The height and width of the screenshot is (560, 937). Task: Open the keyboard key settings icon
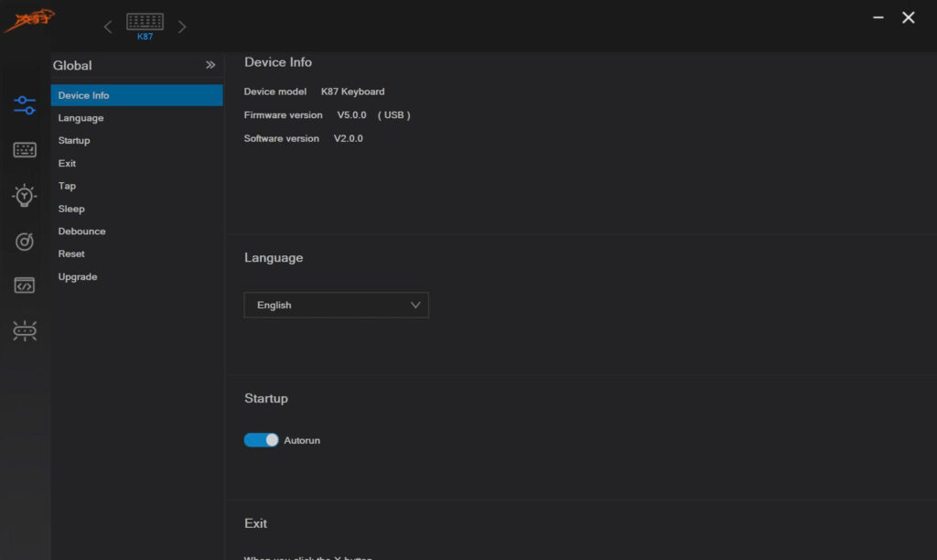pyautogui.click(x=25, y=149)
